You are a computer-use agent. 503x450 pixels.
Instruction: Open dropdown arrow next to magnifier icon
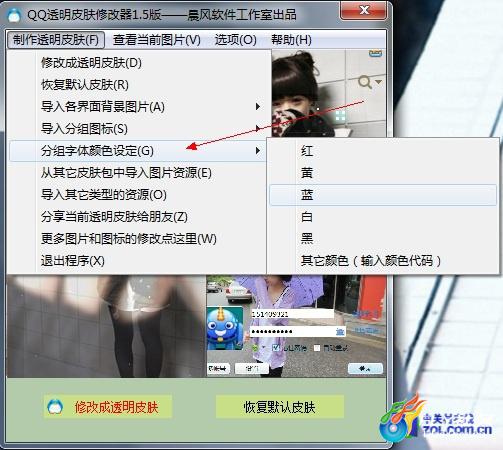(x=378, y=81)
